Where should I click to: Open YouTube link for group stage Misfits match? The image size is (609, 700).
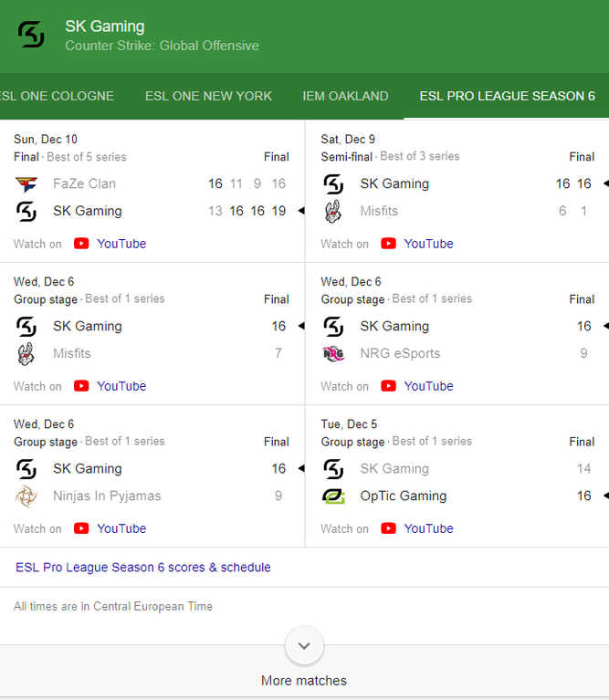pos(121,386)
